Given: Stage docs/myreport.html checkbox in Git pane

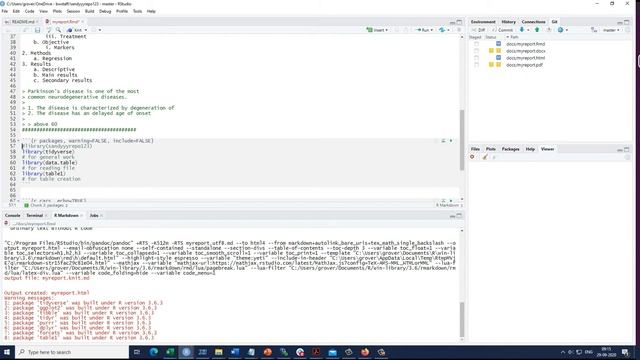Looking at the screenshot, I should pyautogui.click(x=476, y=58).
